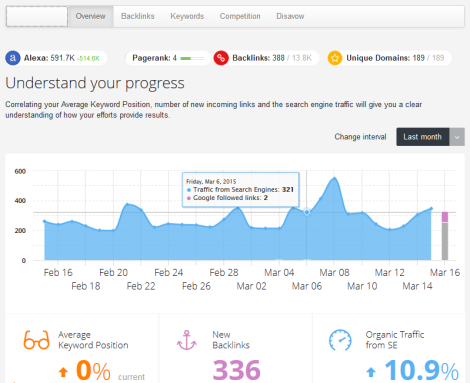The height and width of the screenshot is (383, 470).
Task: Click the Change interval label
Action: click(360, 137)
